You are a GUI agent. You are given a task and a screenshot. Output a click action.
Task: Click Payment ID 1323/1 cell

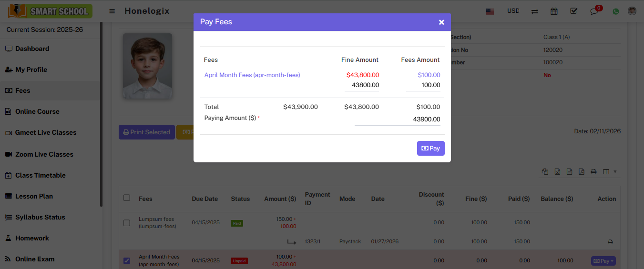313,242
